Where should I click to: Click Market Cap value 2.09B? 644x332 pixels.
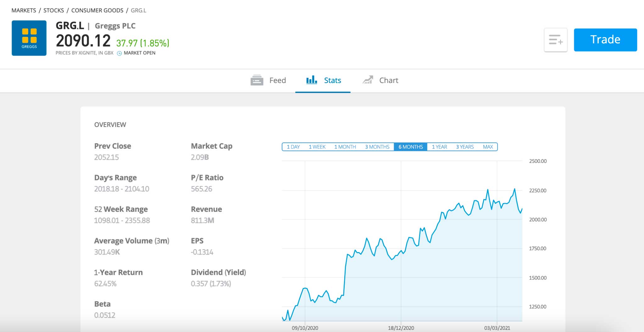tap(200, 157)
